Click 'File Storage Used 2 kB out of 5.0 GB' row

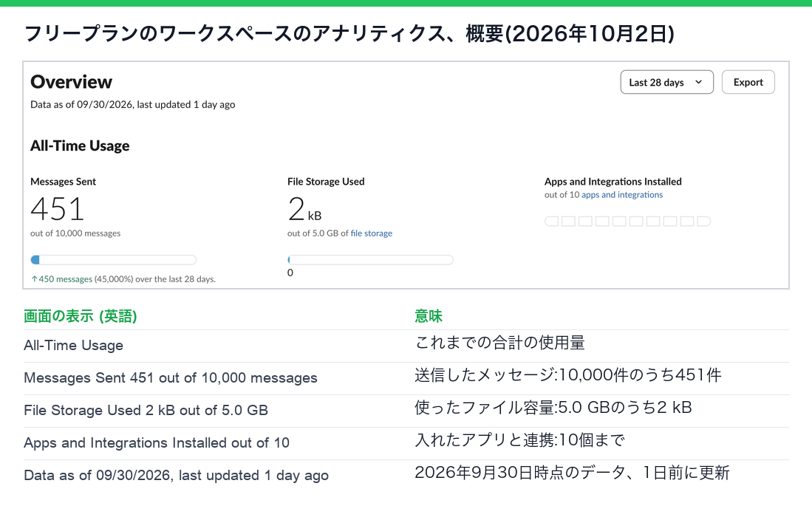click(x=406, y=411)
